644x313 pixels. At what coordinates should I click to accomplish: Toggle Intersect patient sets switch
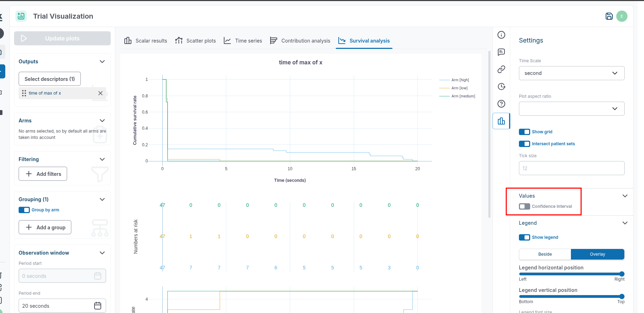click(x=525, y=144)
